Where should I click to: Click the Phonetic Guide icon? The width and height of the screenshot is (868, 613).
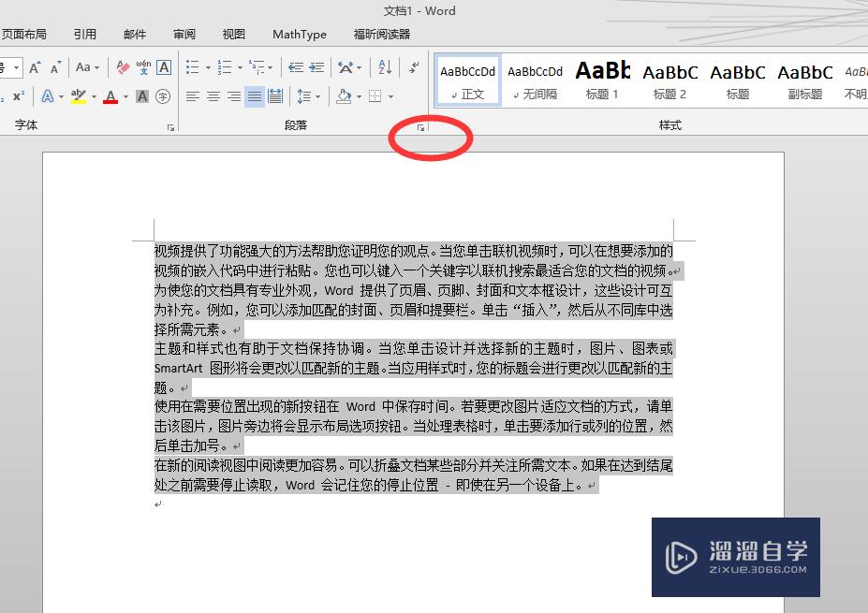click(142, 66)
